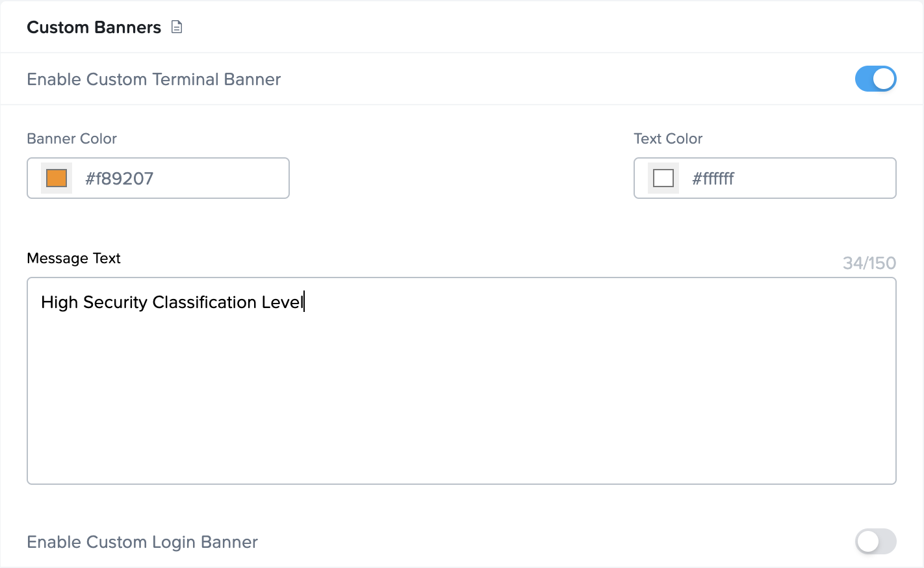The height and width of the screenshot is (568, 924).
Task: Click the Enable Custom Terminal Banner label
Action: point(153,79)
